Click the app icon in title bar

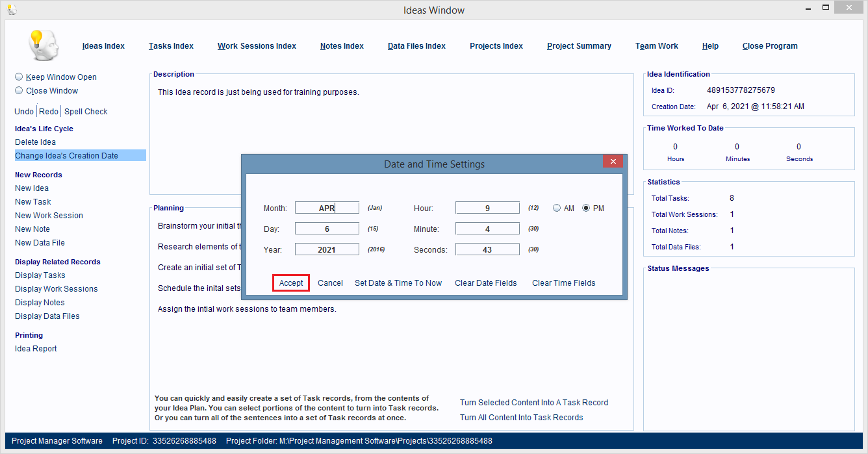pyautogui.click(x=11, y=10)
